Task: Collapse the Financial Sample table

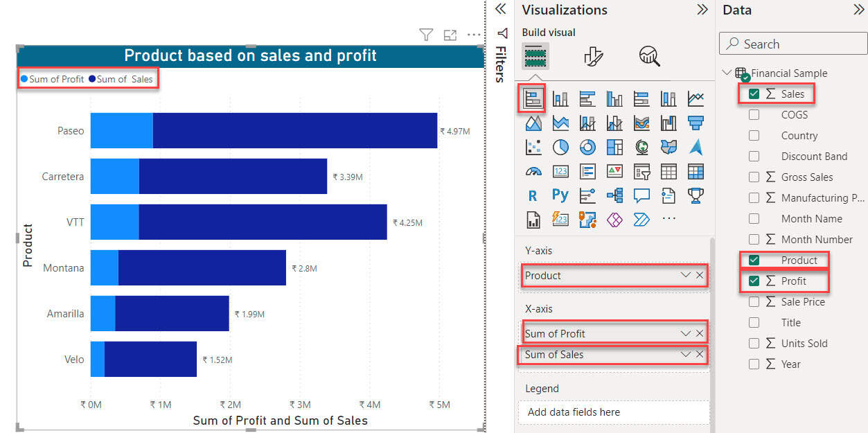Action: point(727,73)
